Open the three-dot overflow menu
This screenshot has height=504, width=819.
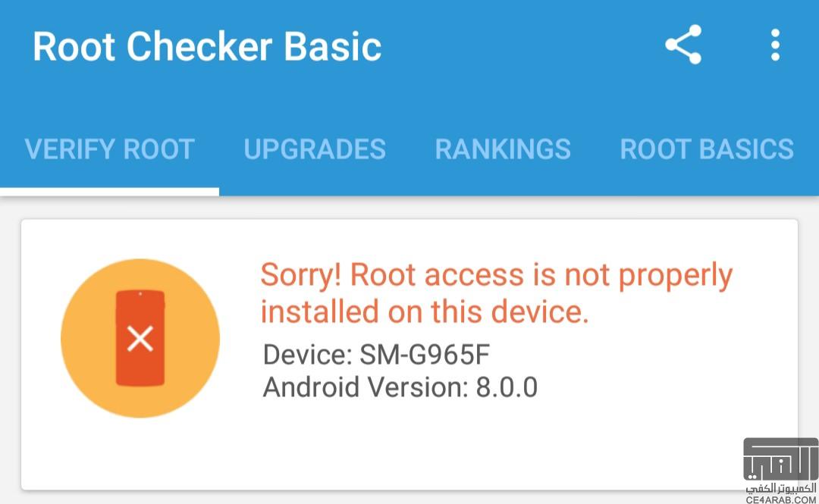tap(775, 45)
